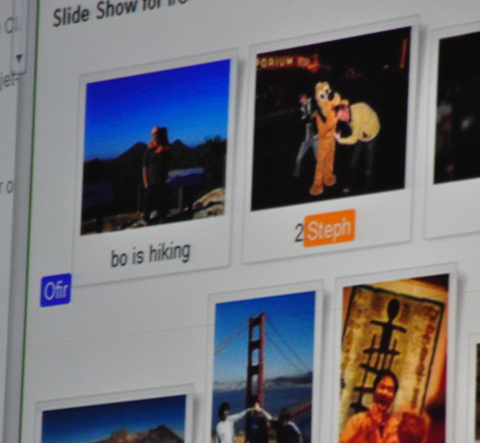Click the "2" caption under the Pluto photo
This screenshot has width=480, height=443.
[x=299, y=233]
